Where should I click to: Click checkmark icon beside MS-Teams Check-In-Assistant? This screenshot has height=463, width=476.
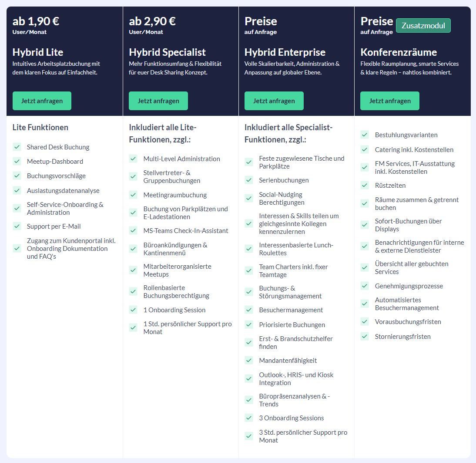coord(133,230)
